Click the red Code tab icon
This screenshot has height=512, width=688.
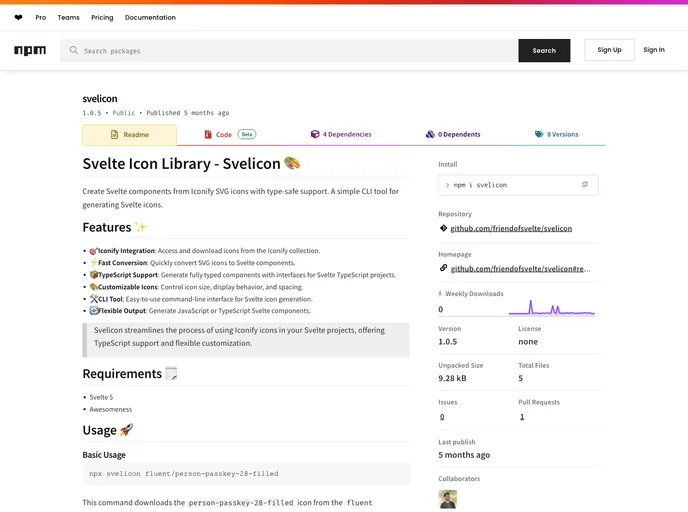pos(208,134)
